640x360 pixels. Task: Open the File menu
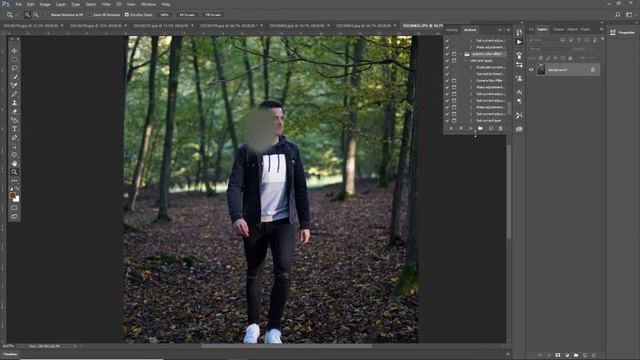(18, 4)
